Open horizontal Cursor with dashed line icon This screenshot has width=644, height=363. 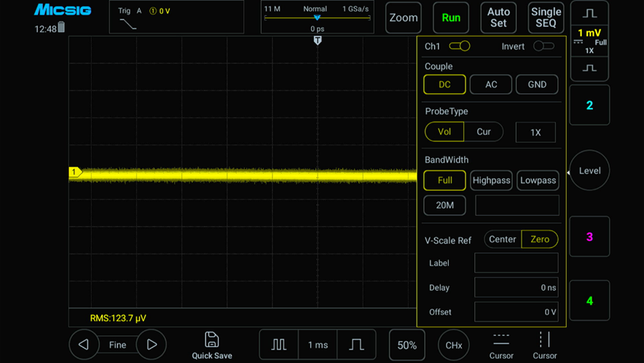coord(501,345)
